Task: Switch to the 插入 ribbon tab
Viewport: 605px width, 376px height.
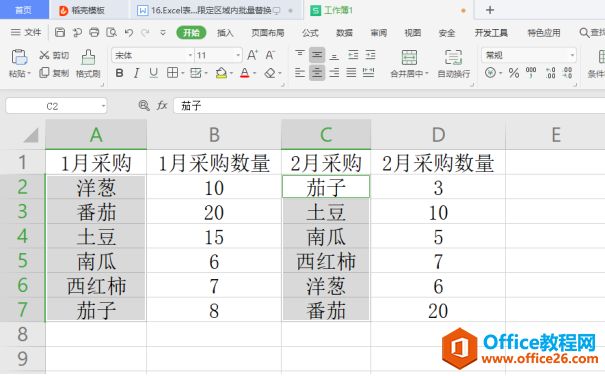Action: pyautogui.click(x=225, y=33)
